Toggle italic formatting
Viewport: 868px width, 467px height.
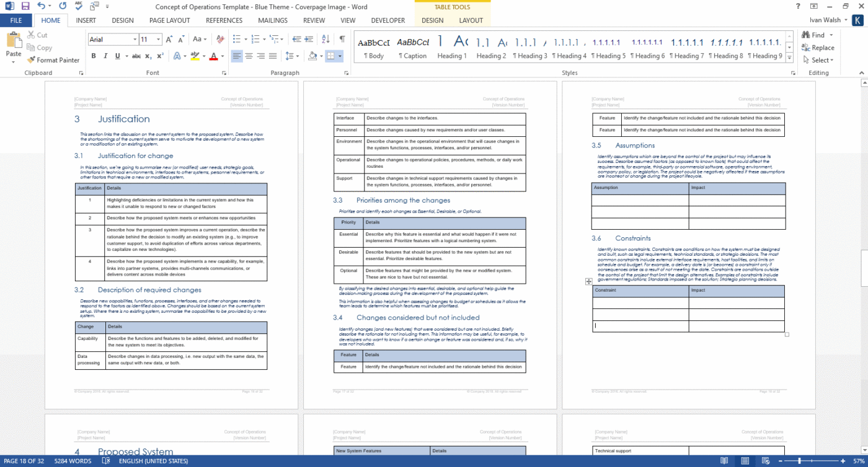click(104, 56)
